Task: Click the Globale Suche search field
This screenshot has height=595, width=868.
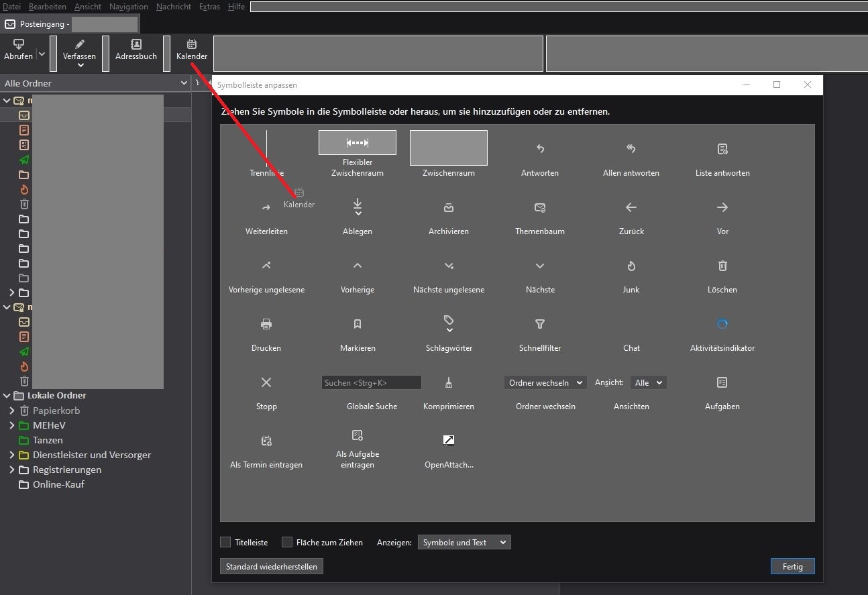Action: point(372,383)
